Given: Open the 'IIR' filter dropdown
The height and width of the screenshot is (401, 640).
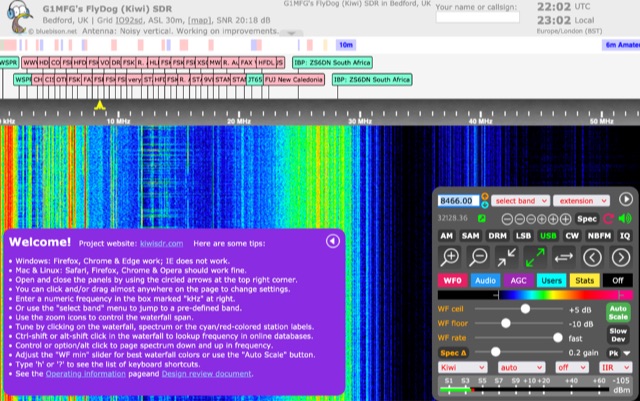Looking at the screenshot, I should [615, 368].
